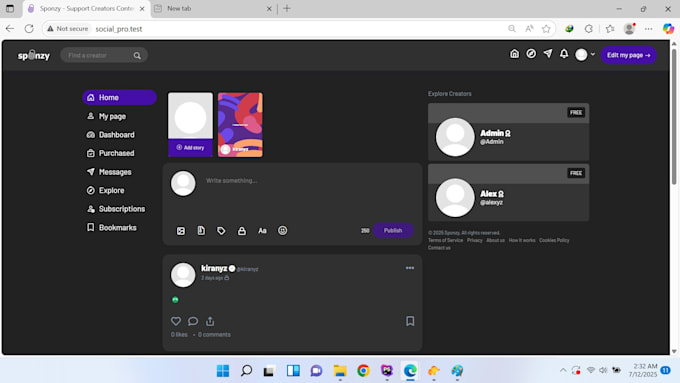680x383 pixels.
Task: Bookmark the kiranyz post
Action: coord(410,321)
